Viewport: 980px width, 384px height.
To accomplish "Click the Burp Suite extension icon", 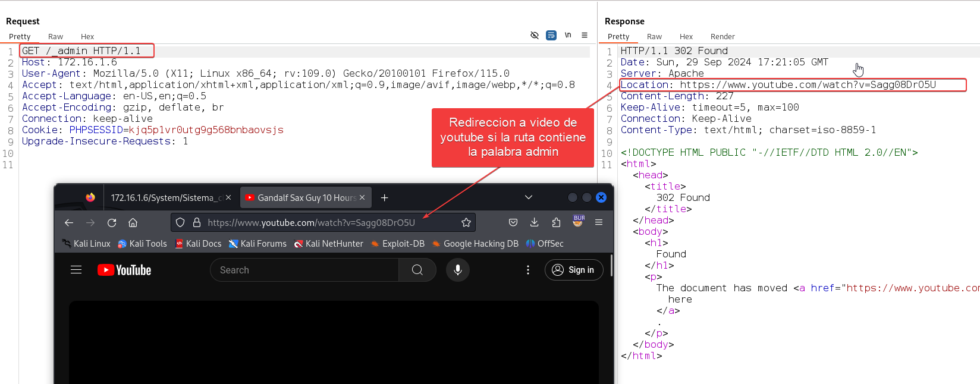I will 578,221.
